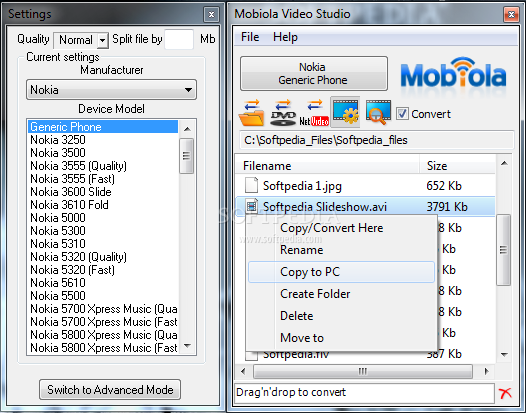Open the video preview magnifier icon

[x=378, y=112]
